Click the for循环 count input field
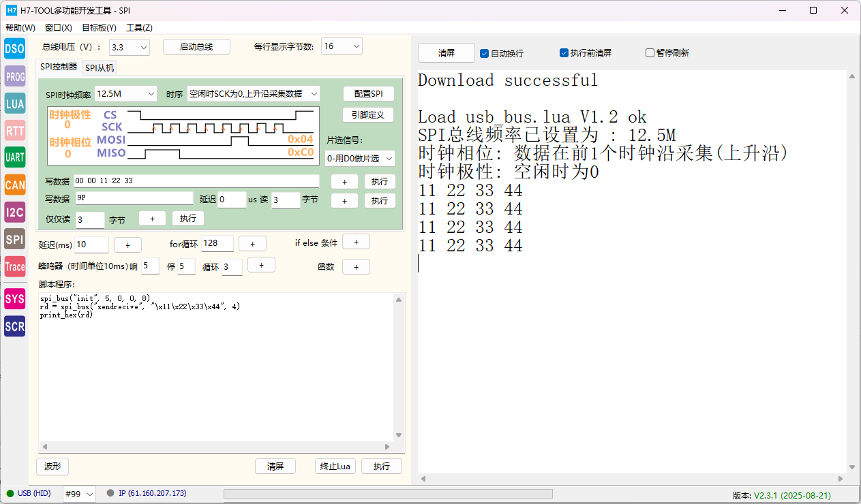The width and height of the screenshot is (861, 504). pyautogui.click(x=217, y=244)
